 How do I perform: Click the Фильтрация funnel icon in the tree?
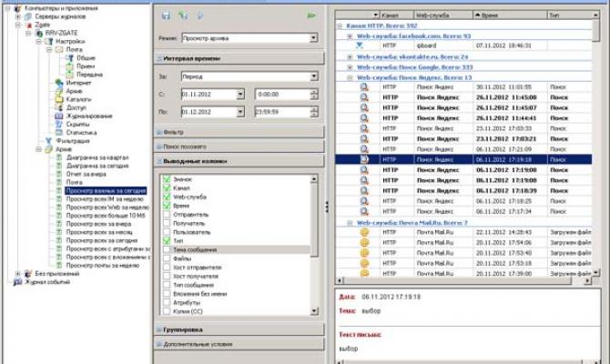coord(48,141)
